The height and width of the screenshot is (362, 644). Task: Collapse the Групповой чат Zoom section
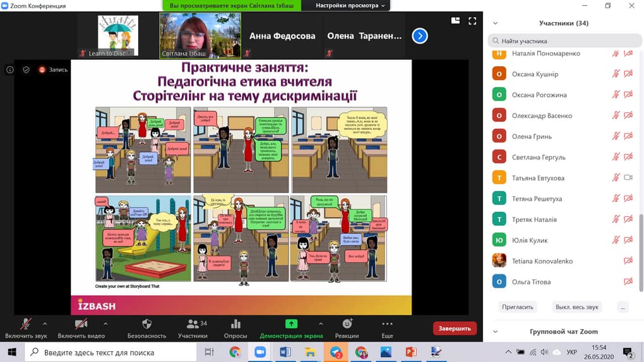496,332
